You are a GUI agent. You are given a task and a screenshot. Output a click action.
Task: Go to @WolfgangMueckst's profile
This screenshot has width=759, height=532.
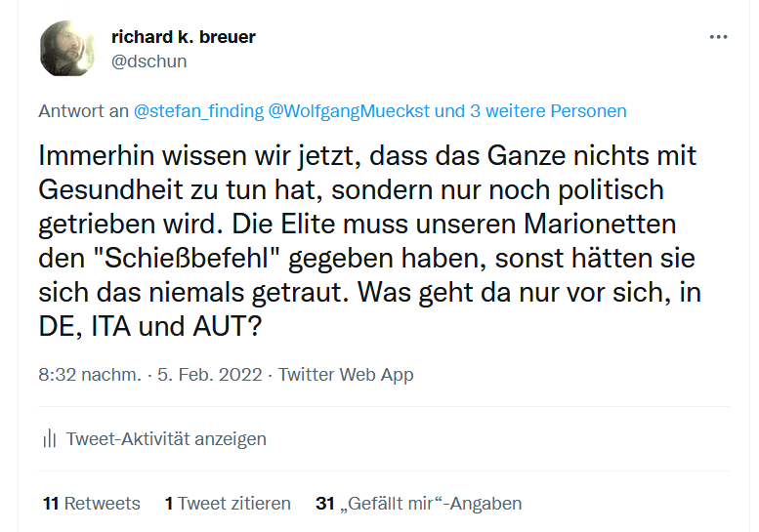[x=350, y=110]
